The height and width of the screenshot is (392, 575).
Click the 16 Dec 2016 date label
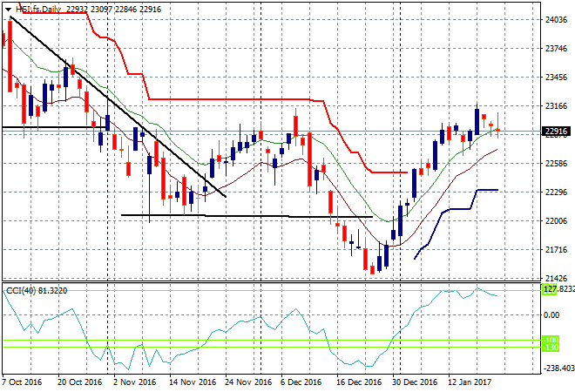tap(359, 382)
